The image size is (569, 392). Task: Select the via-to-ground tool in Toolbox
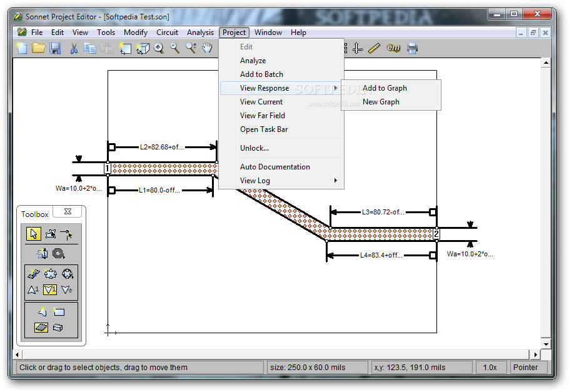[67, 289]
